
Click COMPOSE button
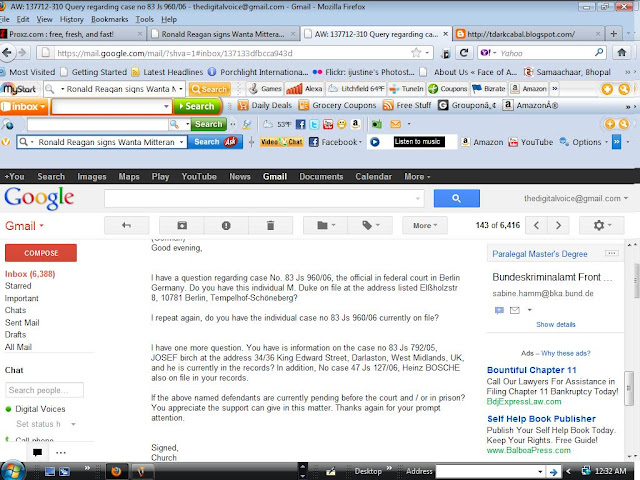click(41, 253)
